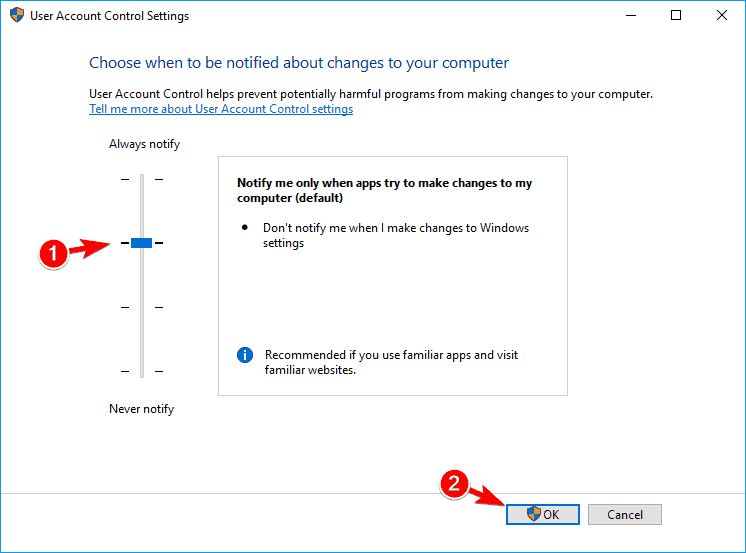Click the 'User Account Control Settings' window title
This screenshot has width=746, height=553.
point(109,16)
